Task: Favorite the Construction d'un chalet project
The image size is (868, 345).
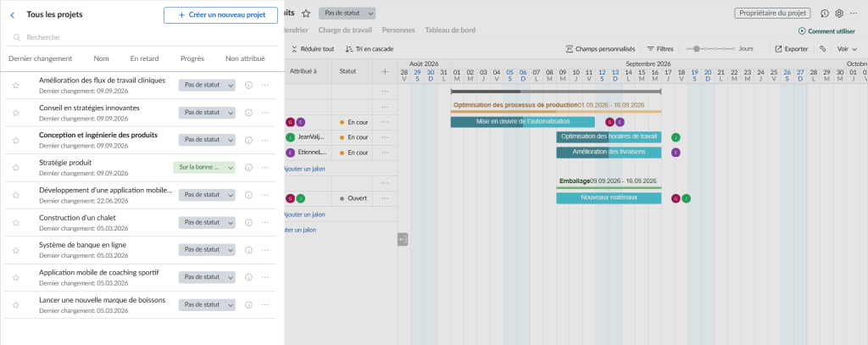Action: click(16, 223)
